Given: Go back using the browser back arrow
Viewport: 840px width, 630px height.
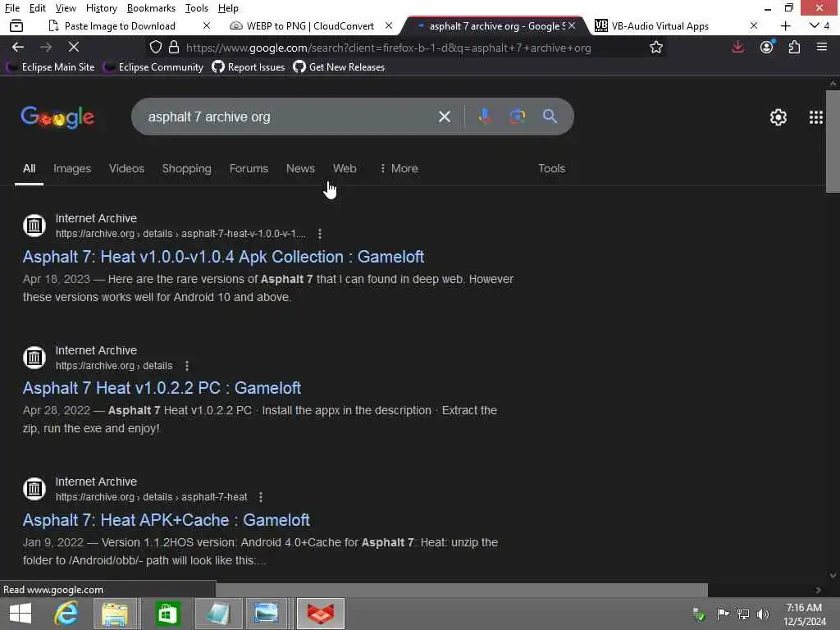Looking at the screenshot, I should (x=18, y=47).
